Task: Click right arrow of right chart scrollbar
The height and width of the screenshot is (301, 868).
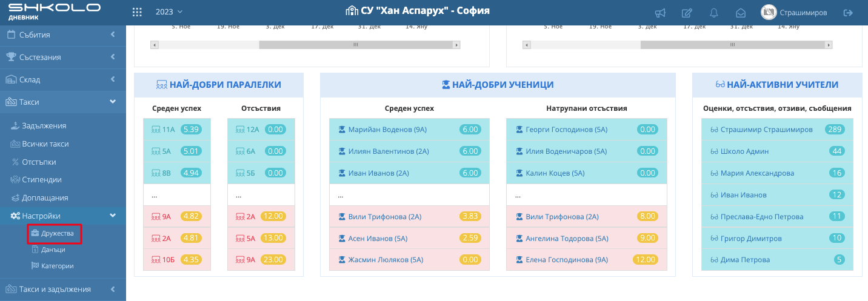Action: pos(829,45)
